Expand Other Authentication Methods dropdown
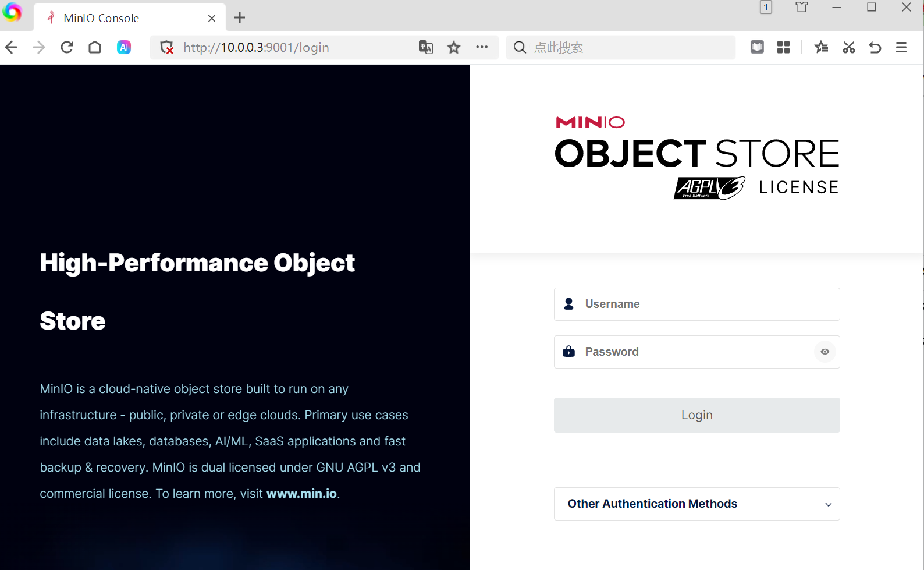The image size is (924, 570). click(697, 504)
